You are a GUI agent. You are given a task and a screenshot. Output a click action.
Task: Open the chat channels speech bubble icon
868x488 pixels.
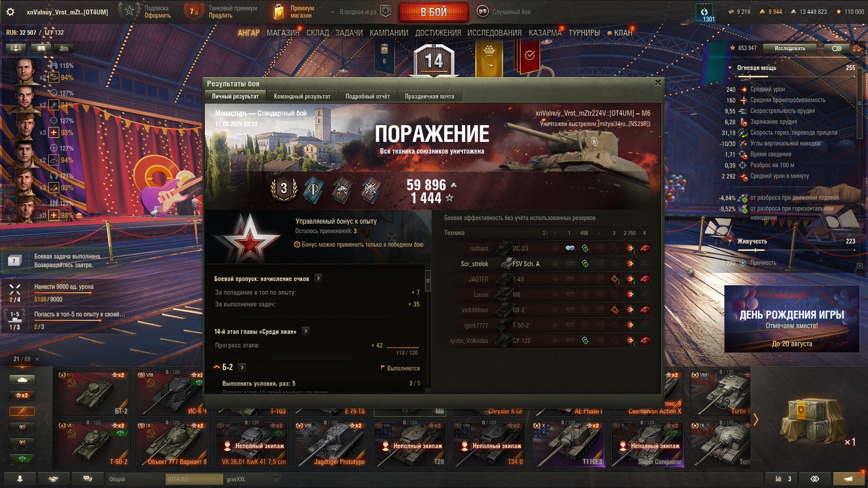[x=88, y=479]
